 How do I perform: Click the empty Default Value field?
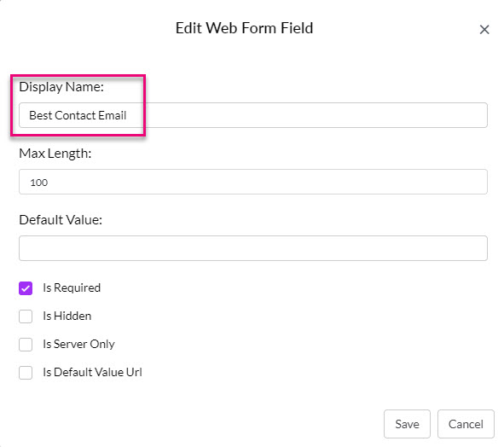coord(253,248)
